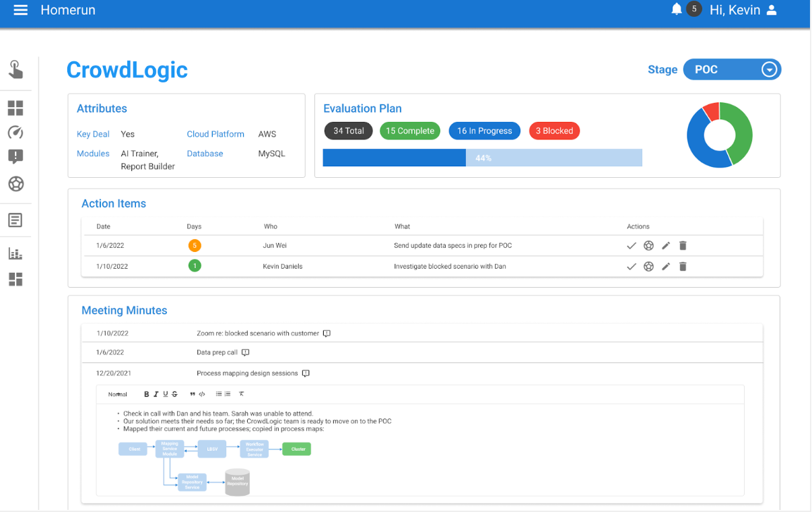Open the bar chart icon in the sidebar
This screenshot has height=512, width=812.
pyautogui.click(x=15, y=253)
